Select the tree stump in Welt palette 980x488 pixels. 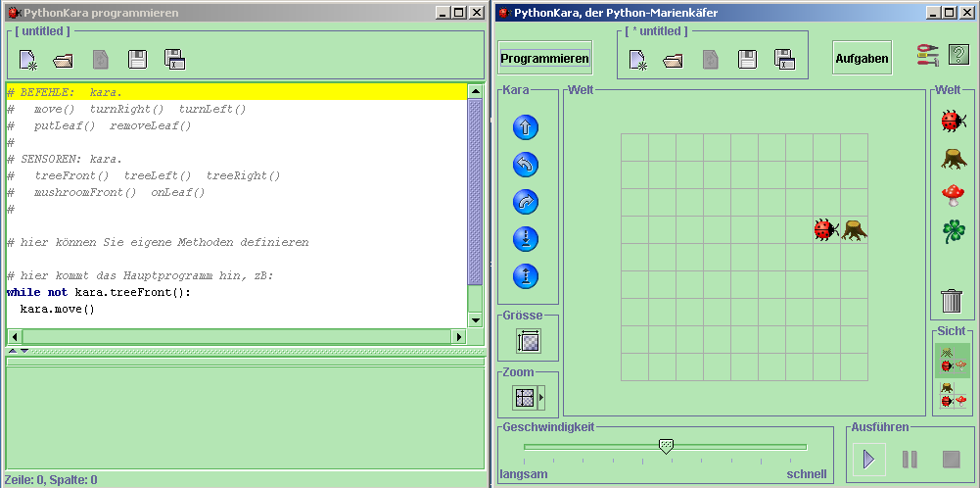953,158
